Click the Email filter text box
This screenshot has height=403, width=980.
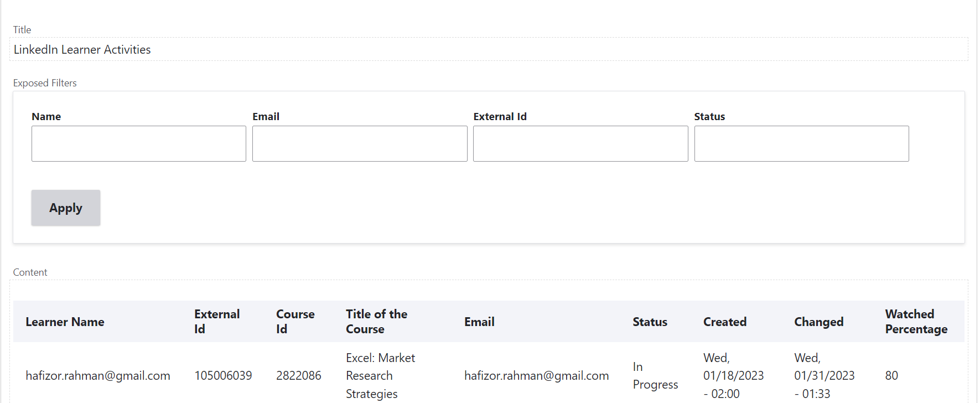[360, 144]
